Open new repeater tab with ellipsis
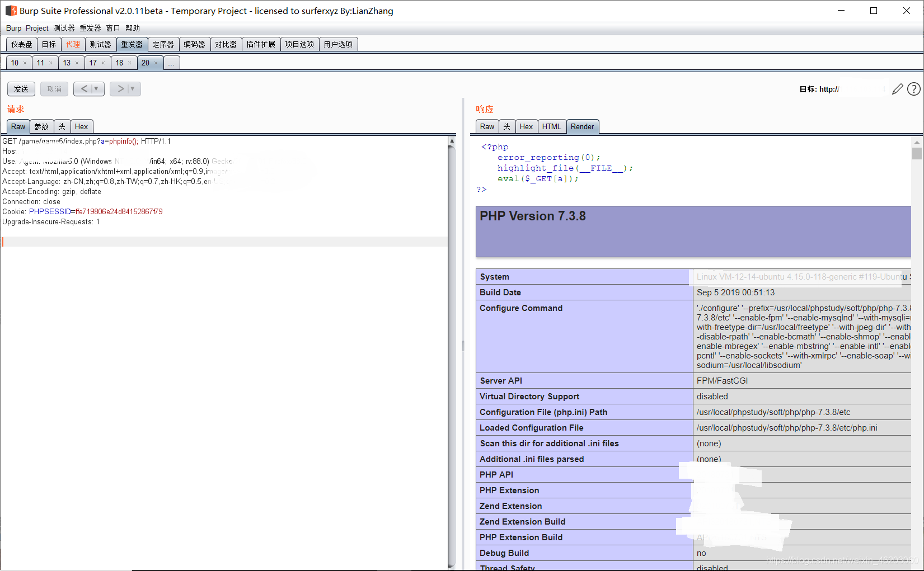The height and width of the screenshot is (571, 924). (x=171, y=63)
